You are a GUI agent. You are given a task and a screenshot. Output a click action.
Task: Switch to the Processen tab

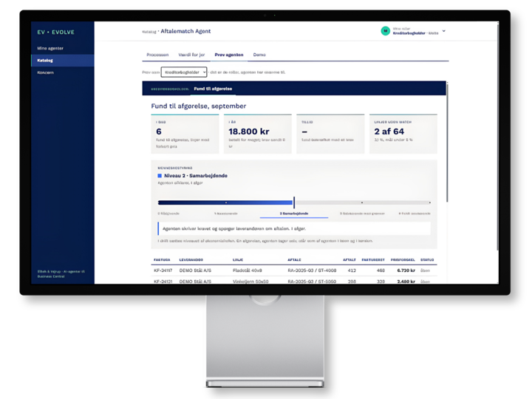(157, 55)
